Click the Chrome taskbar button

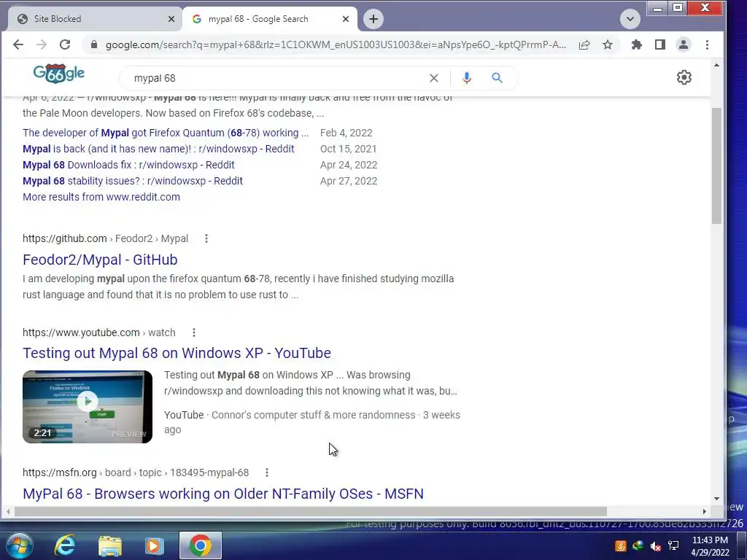coord(201,545)
